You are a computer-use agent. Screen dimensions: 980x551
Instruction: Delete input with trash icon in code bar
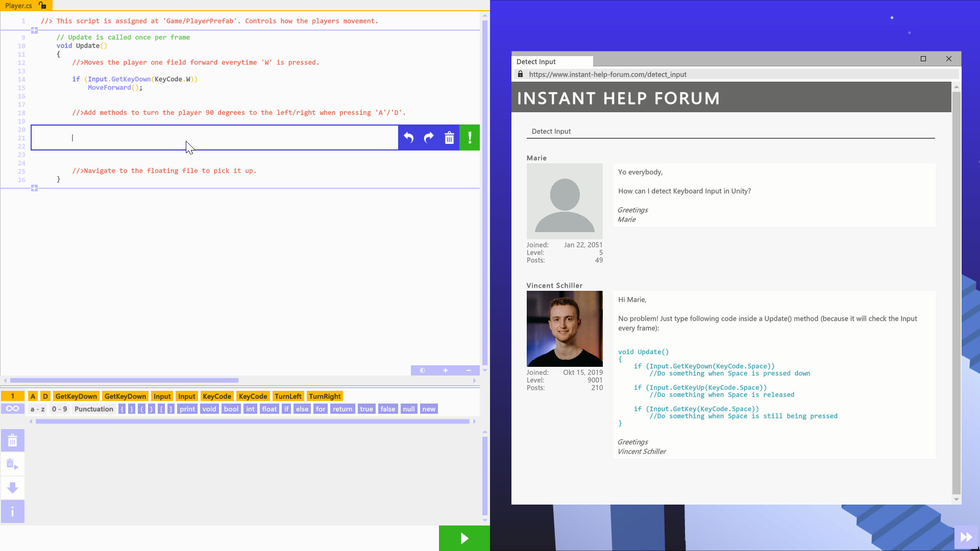click(449, 138)
